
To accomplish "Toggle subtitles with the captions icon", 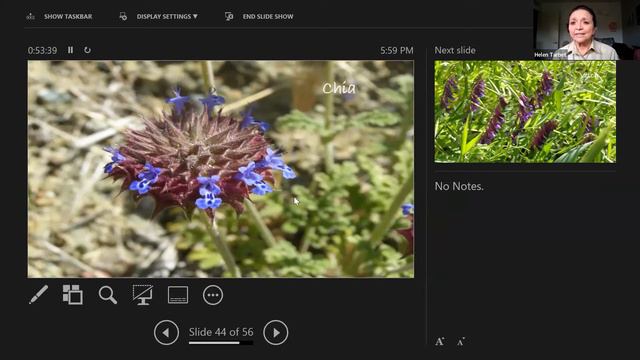I will point(178,295).
